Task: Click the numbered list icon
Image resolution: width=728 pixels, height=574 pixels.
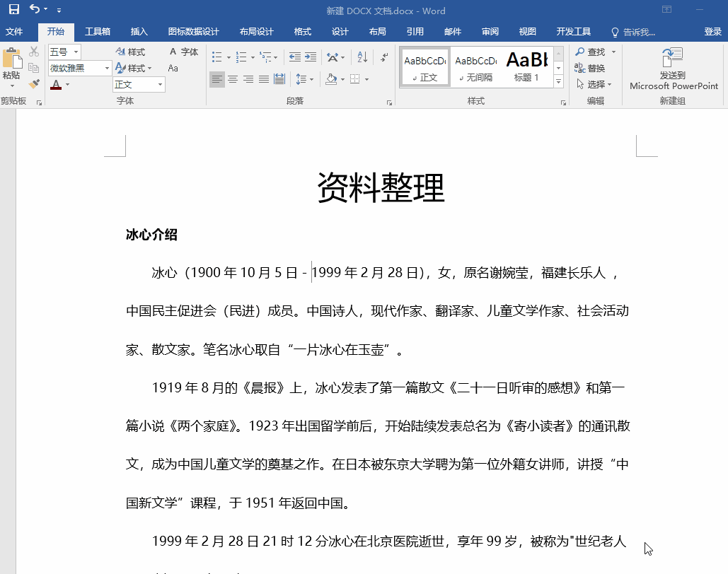Action: [241, 57]
